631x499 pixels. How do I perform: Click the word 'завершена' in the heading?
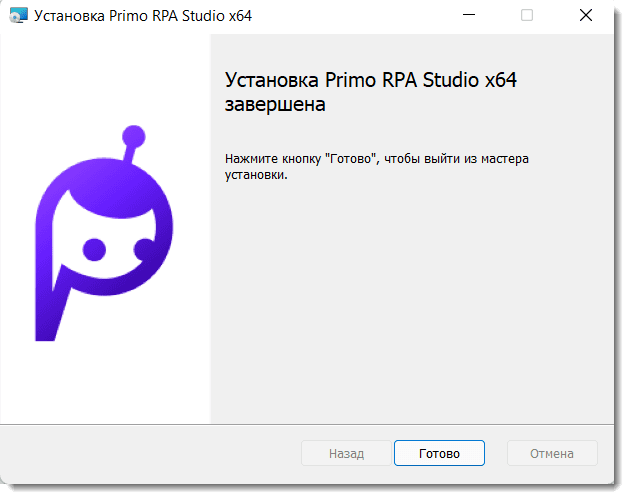275,104
